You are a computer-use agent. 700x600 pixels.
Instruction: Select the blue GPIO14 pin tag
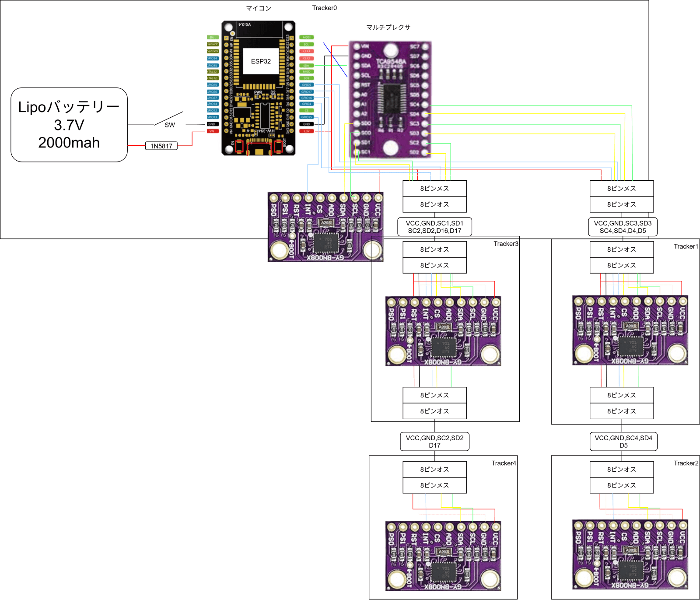click(212, 104)
